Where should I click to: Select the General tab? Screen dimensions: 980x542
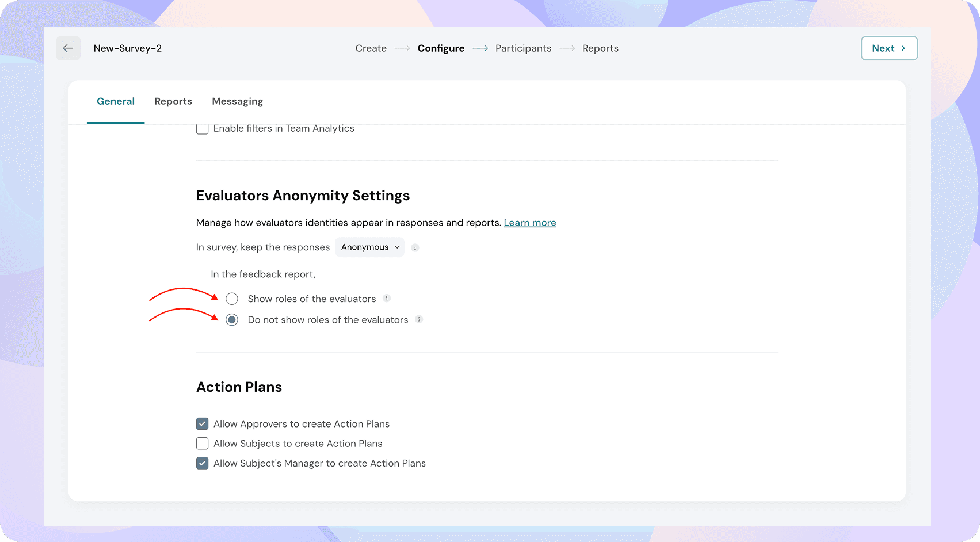116,101
